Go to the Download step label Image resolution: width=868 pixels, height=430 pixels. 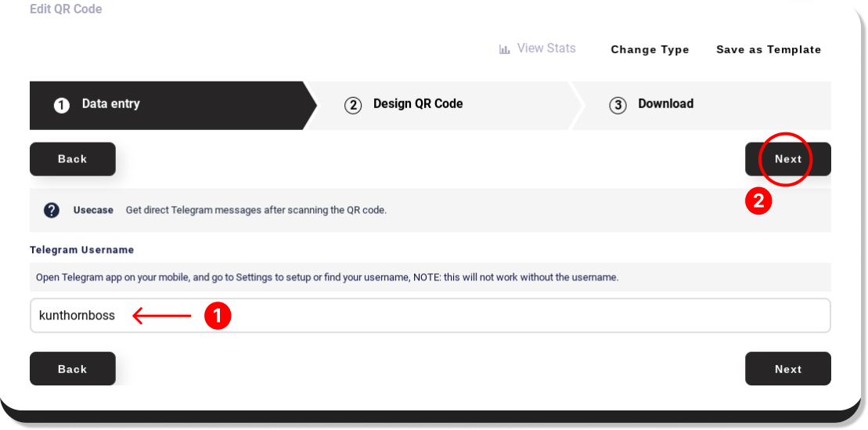coord(665,103)
